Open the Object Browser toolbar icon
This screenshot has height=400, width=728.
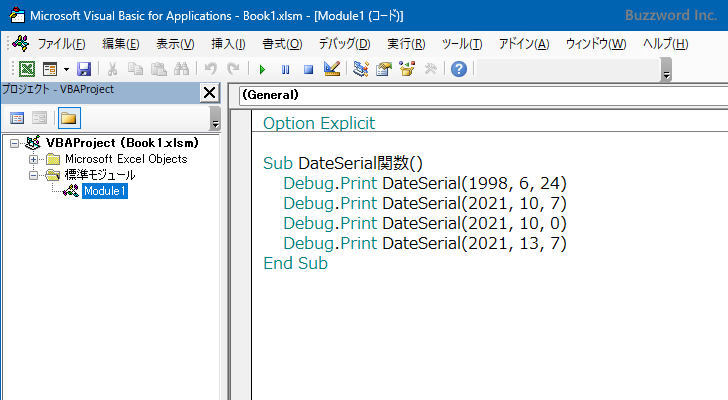point(407,69)
